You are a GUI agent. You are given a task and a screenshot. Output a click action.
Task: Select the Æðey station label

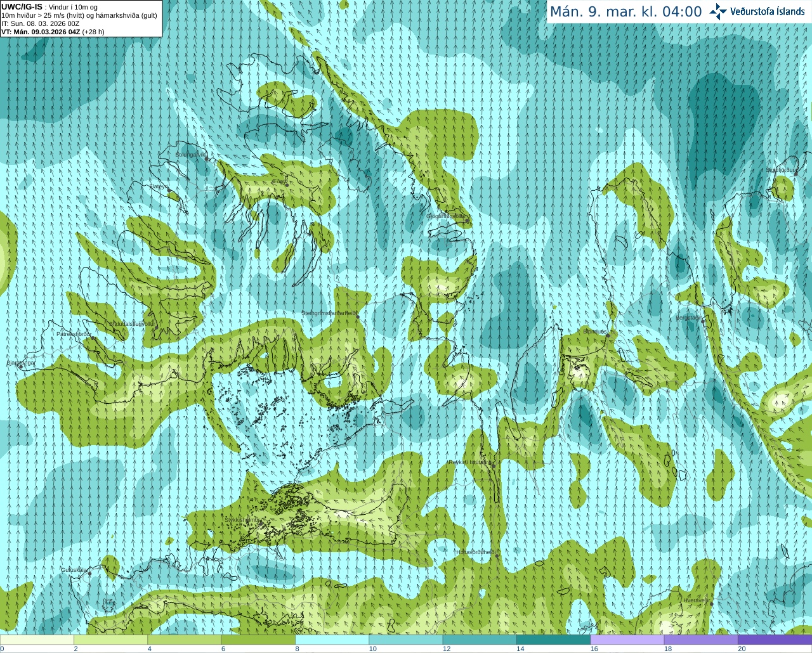(278, 181)
